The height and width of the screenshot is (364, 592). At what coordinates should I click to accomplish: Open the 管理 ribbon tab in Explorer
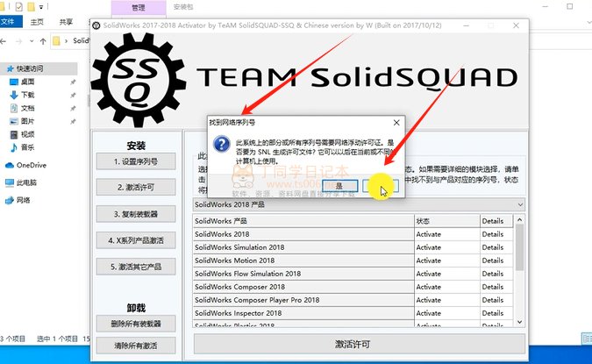click(139, 7)
